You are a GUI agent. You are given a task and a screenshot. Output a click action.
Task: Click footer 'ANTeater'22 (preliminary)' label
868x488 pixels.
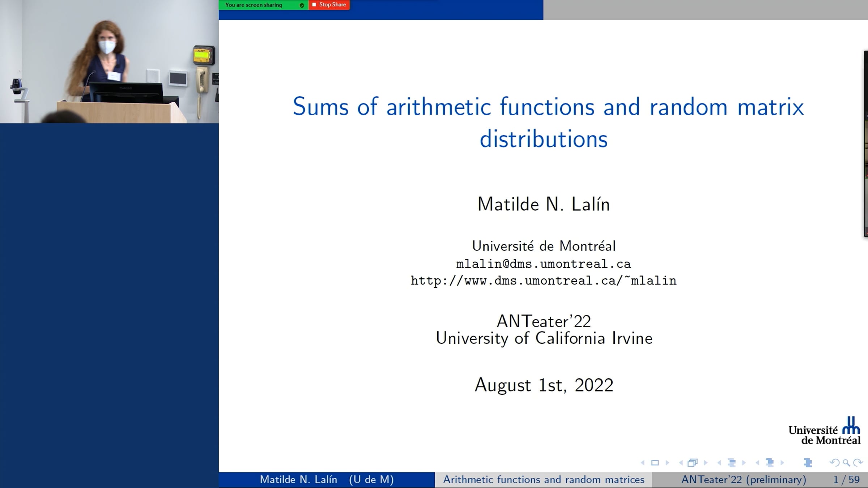coord(744,480)
